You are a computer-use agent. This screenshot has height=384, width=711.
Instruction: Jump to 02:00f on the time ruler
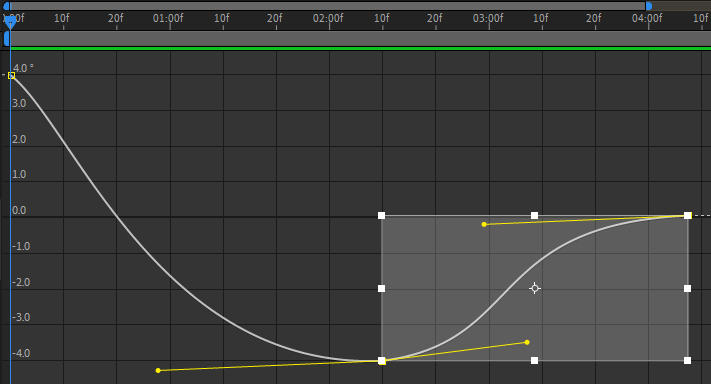coord(328,18)
